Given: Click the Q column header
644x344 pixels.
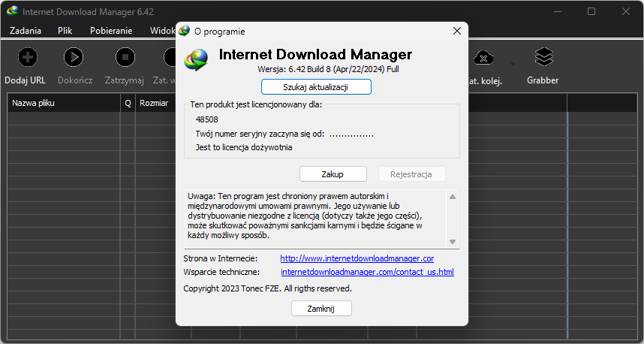Looking at the screenshot, I should [x=128, y=103].
